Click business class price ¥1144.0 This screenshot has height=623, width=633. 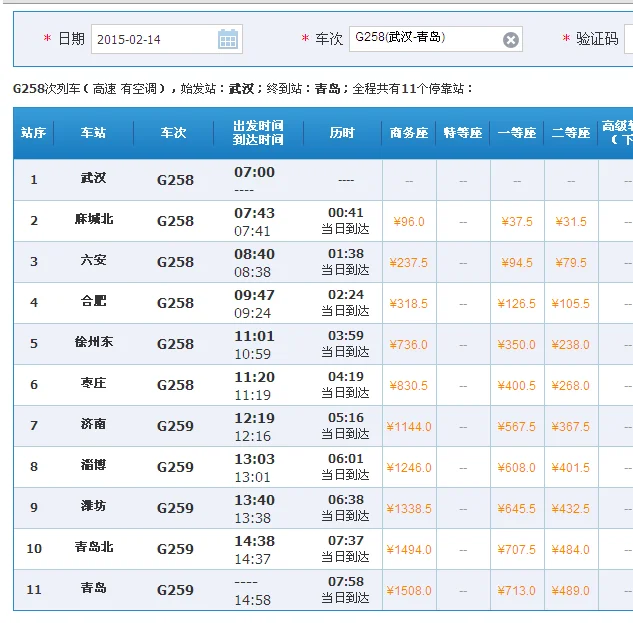tap(409, 427)
